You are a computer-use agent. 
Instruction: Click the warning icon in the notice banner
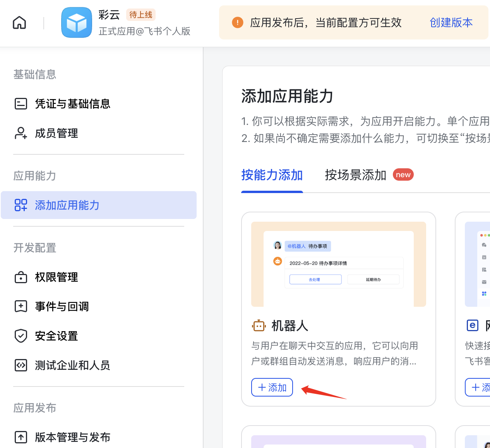coord(237,22)
